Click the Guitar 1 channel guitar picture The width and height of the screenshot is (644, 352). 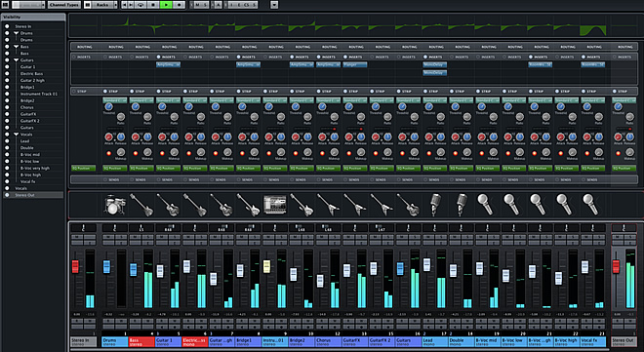[x=168, y=205]
